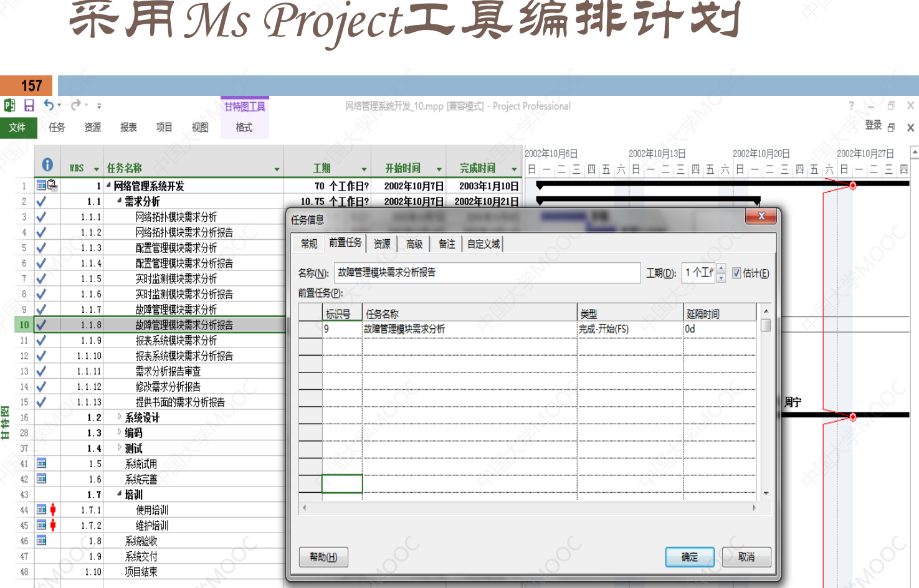Select the 备注 tab in the dialog

pos(447,244)
